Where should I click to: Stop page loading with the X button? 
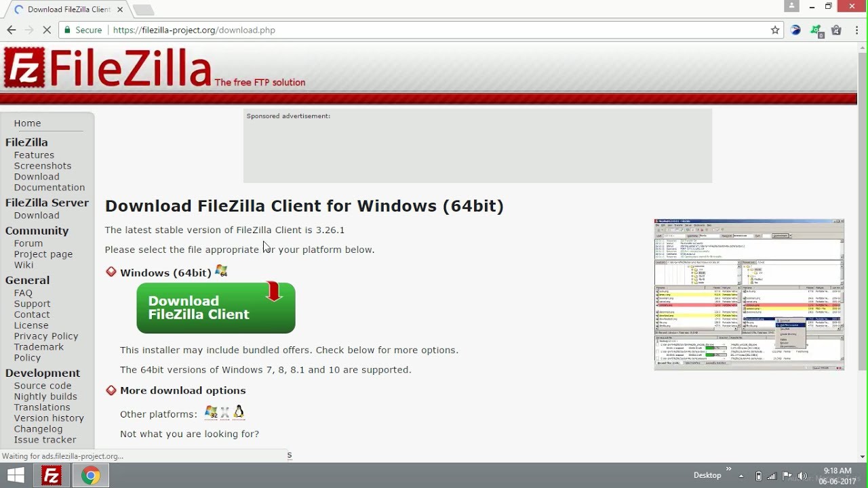coord(47,30)
